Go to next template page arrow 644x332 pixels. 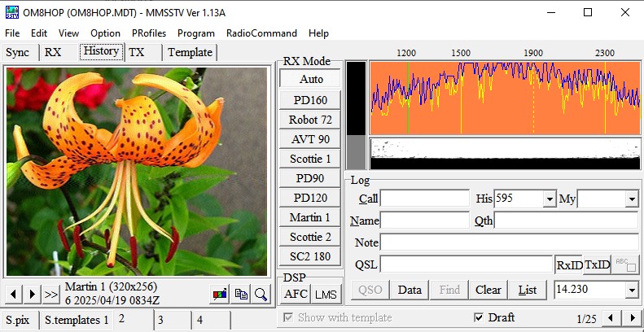631,318
